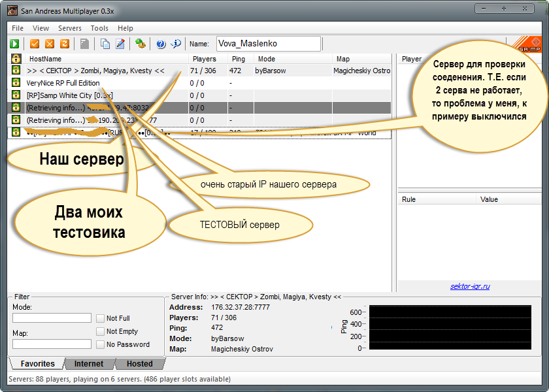Click the lock icon beside the CEKTOP server
Viewport: 549px width, 392px height.
[x=16, y=70]
